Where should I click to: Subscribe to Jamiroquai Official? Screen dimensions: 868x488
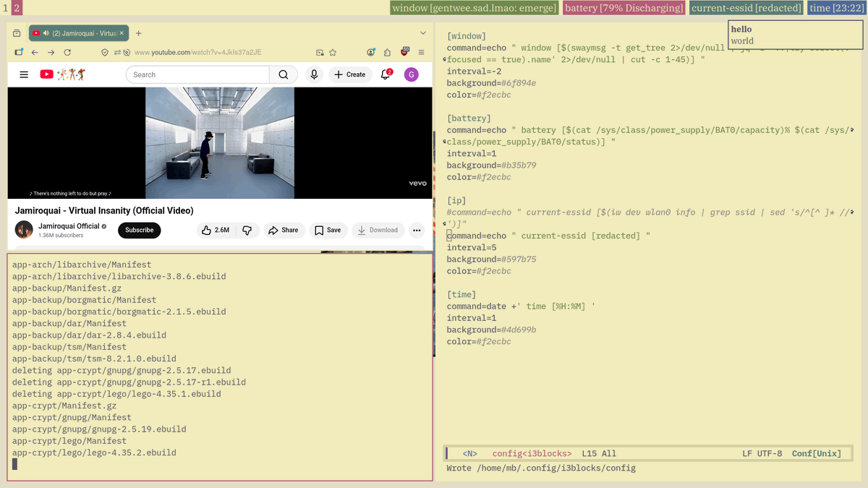tap(139, 230)
